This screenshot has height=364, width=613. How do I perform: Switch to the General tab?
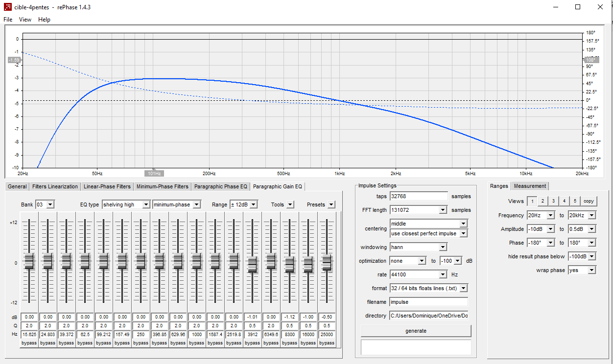coord(17,186)
